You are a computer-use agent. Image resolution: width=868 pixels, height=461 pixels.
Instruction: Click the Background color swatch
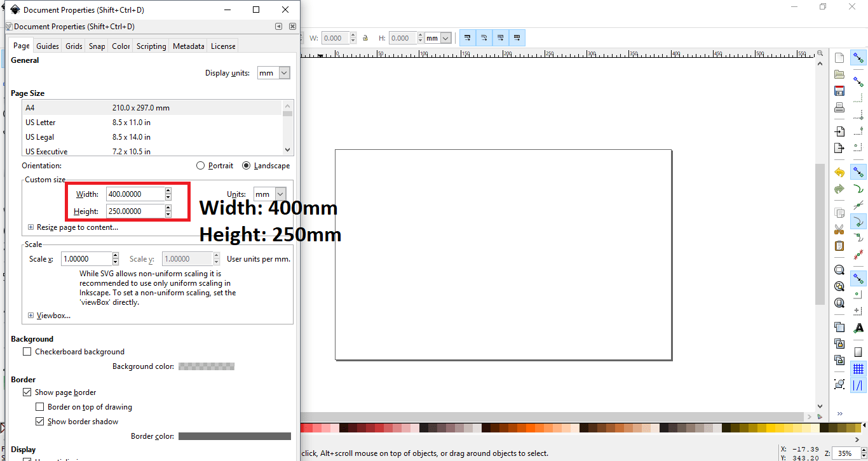(207, 366)
